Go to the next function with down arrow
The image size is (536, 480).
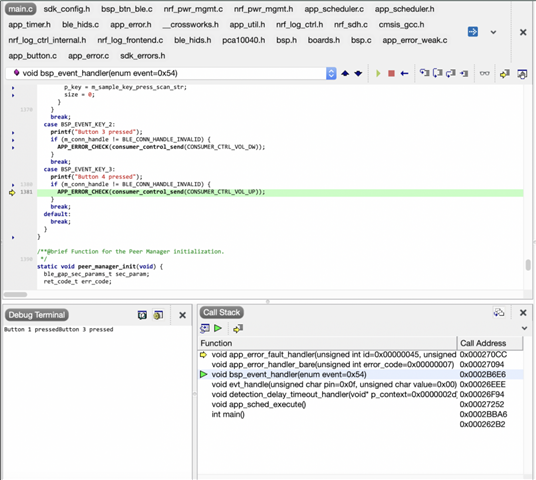coord(358,73)
